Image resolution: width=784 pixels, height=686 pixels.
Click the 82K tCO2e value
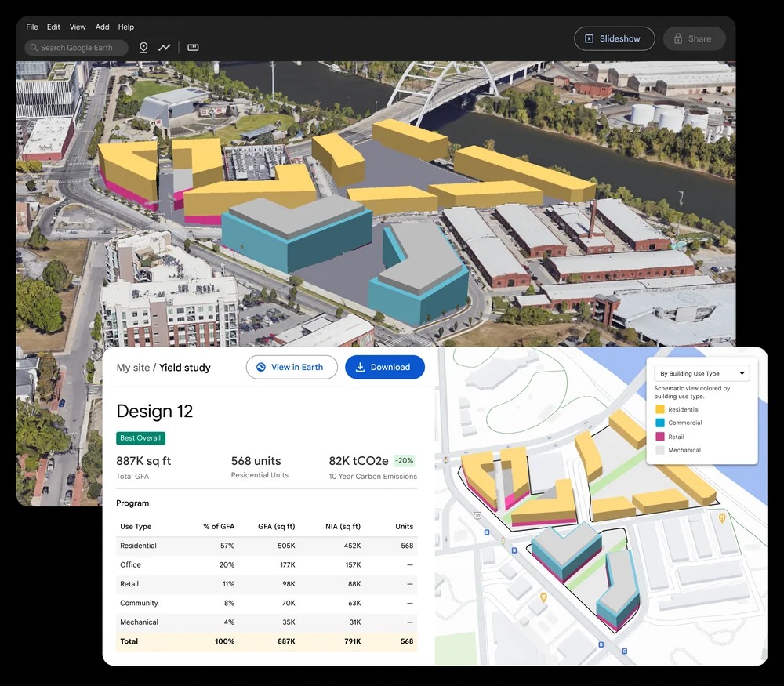(358, 461)
